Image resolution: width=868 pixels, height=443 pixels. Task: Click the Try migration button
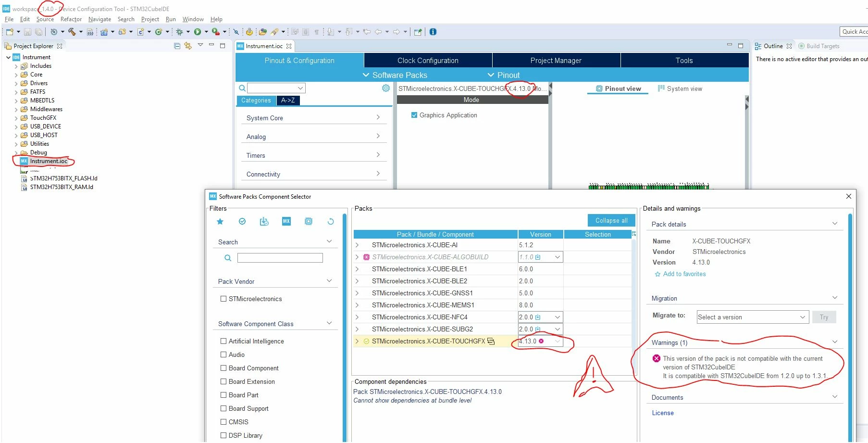pyautogui.click(x=824, y=317)
